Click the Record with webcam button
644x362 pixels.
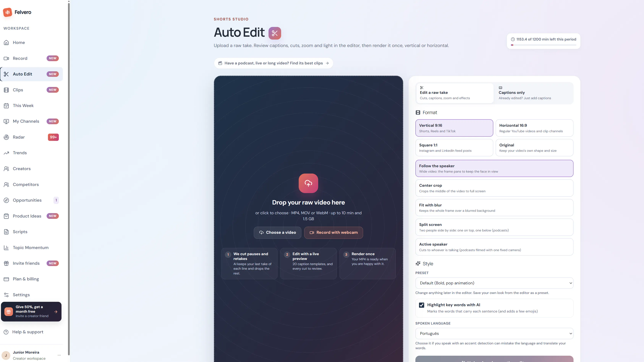click(x=333, y=232)
